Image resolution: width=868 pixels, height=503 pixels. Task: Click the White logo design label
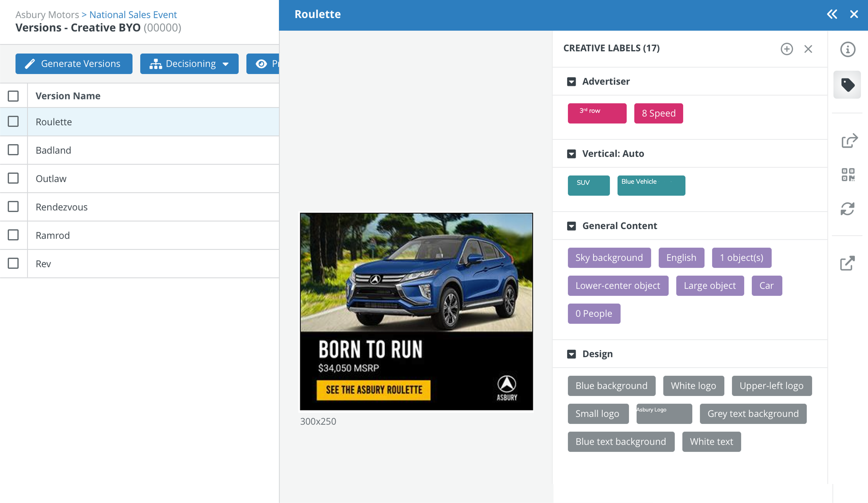tap(693, 386)
